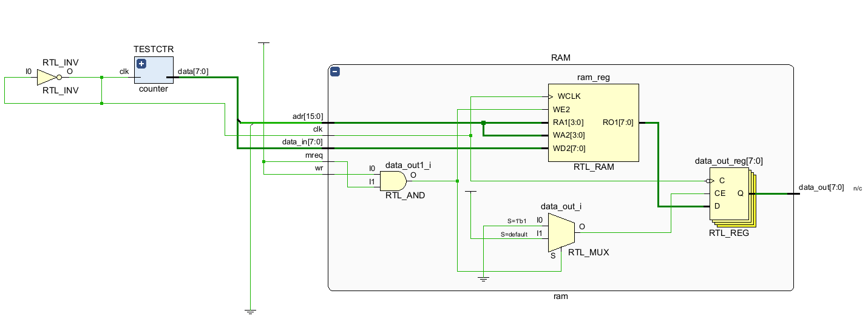Click the mreq port on RAM

(x=314, y=155)
